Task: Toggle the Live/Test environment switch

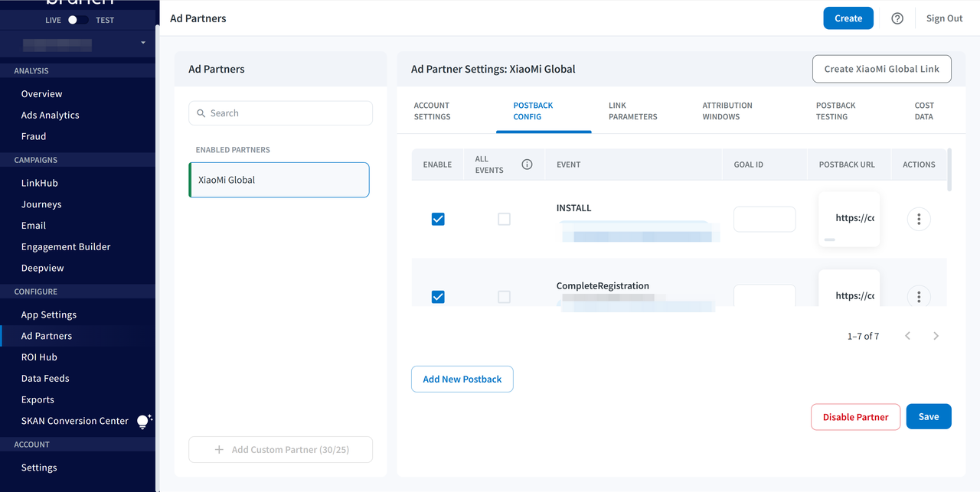Action: 78,20
